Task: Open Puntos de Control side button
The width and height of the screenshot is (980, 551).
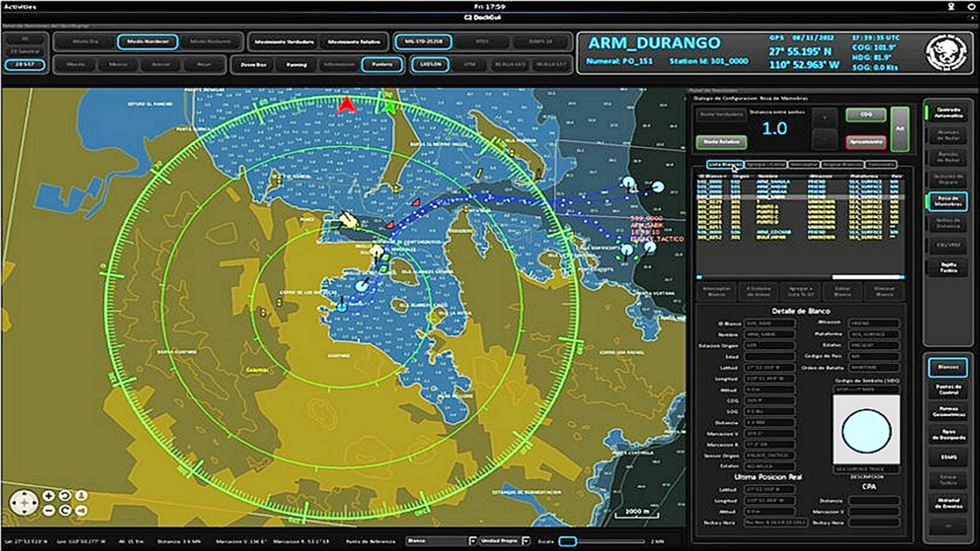Action: [x=948, y=389]
